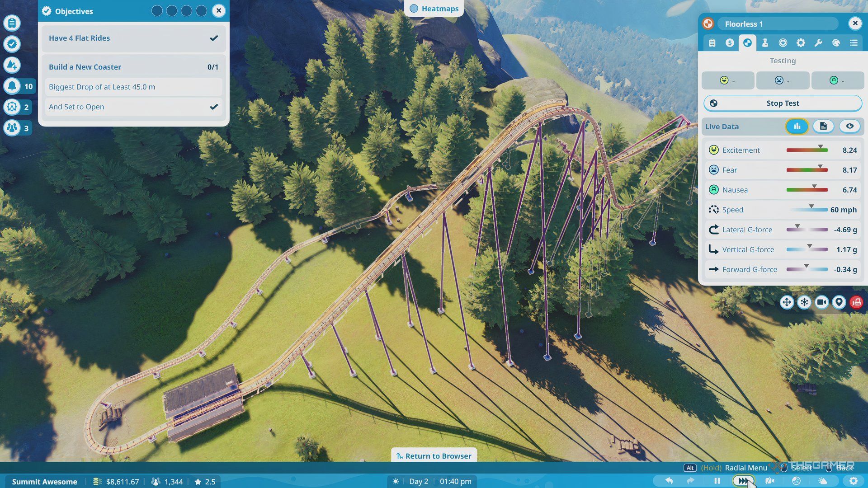This screenshot has height=488, width=868.
Task: Close the Objectives panel
Action: pos(219,10)
